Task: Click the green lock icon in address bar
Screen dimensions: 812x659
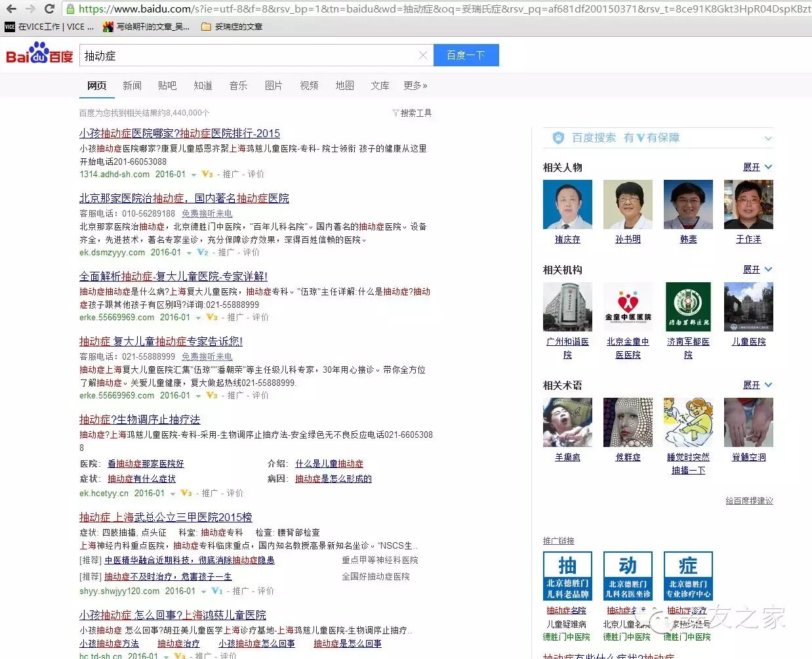Action: [x=70, y=9]
